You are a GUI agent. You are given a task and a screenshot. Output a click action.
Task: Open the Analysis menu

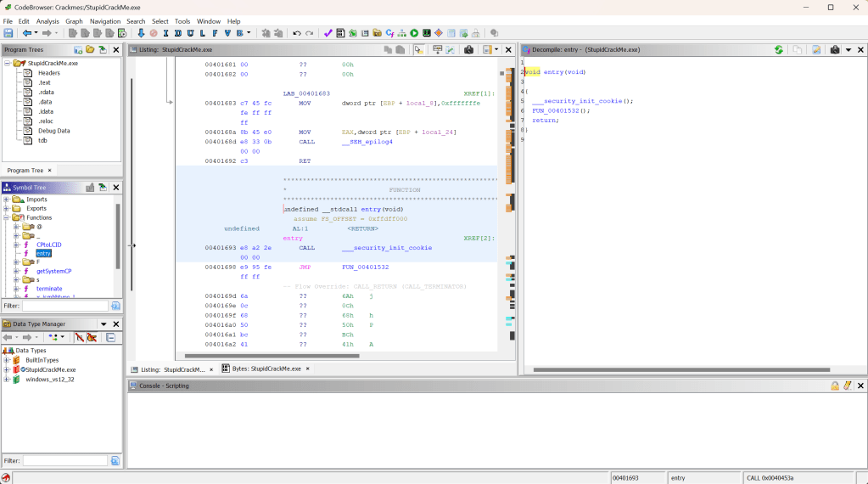(48, 21)
